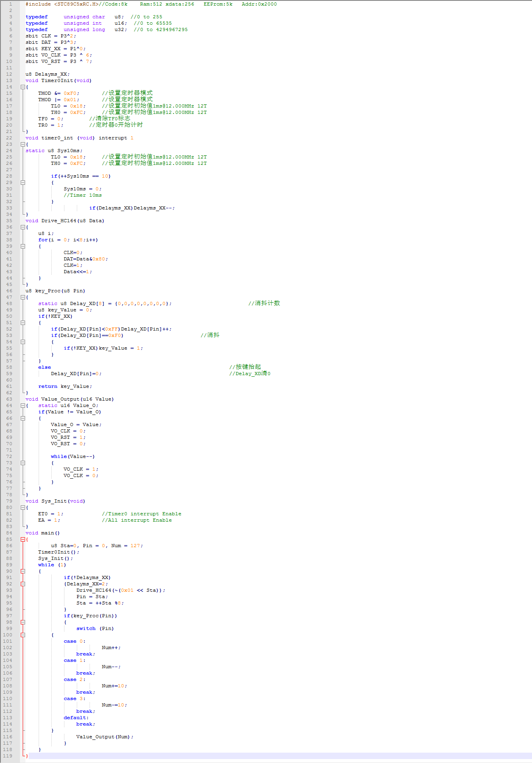Click the '//Timer 10ms' comment
Screen dimensions: 532x763
point(83,195)
